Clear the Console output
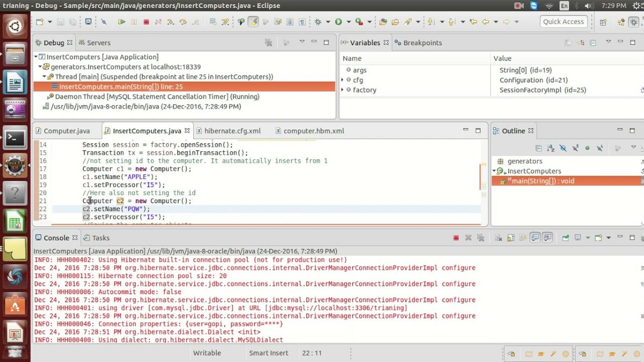The height and width of the screenshot is (362, 644). (499, 238)
